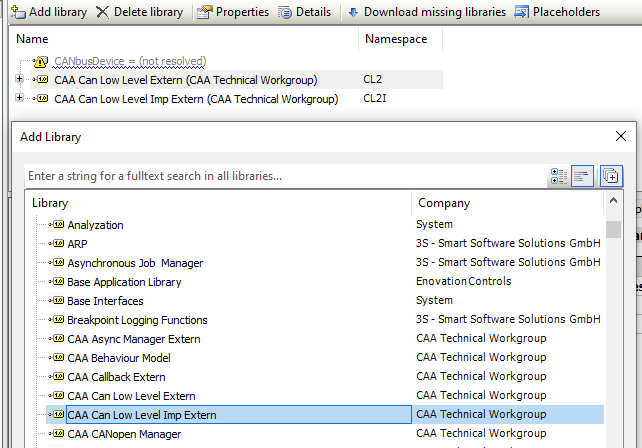Viewport: 642px width, 448px height.
Task: Open the Placeholders dialog
Action: coord(557,12)
